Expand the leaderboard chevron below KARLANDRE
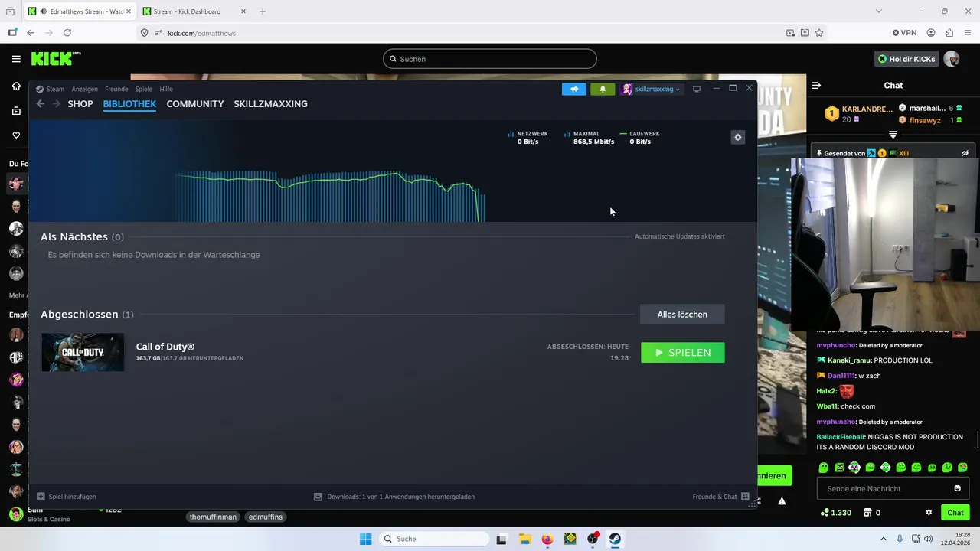This screenshot has width=980, height=551. [x=893, y=135]
